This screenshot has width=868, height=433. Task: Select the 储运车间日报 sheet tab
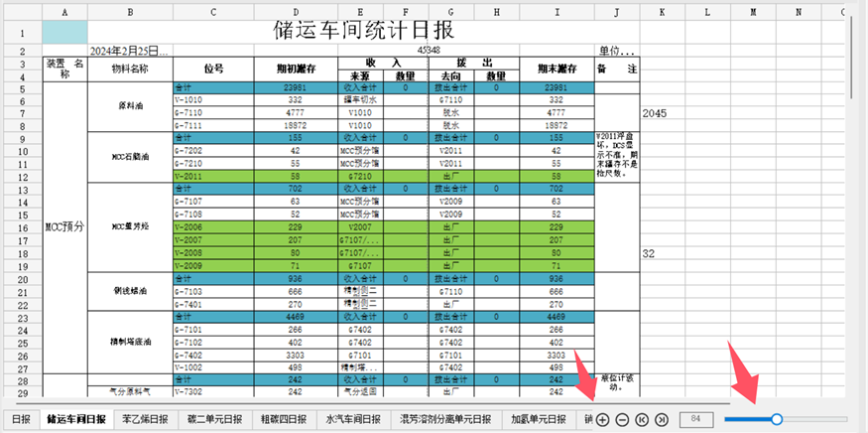(75, 419)
